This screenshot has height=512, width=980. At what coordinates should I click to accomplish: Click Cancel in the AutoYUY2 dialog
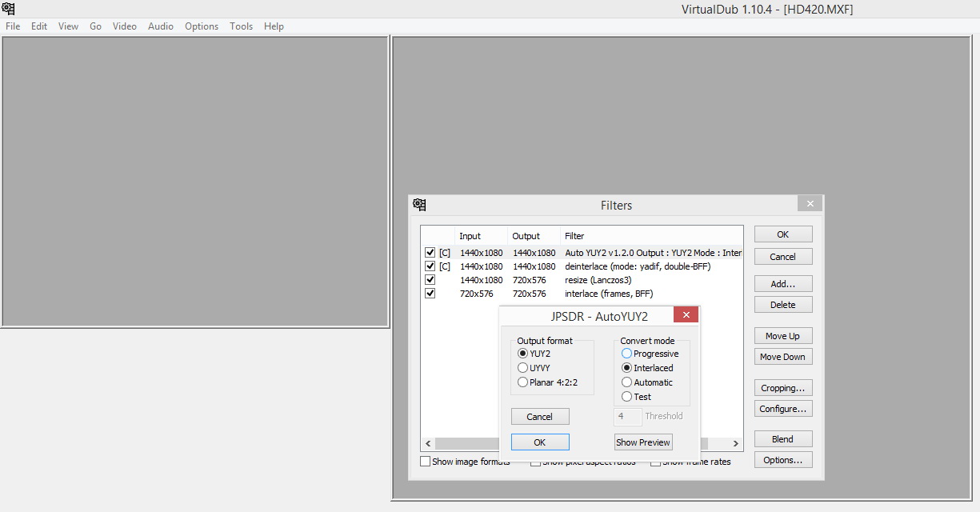click(x=540, y=417)
